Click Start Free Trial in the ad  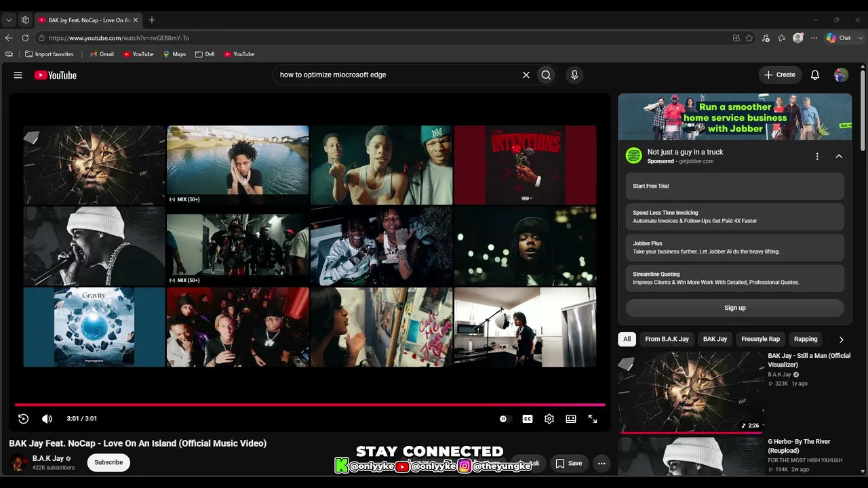tap(735, 186)
